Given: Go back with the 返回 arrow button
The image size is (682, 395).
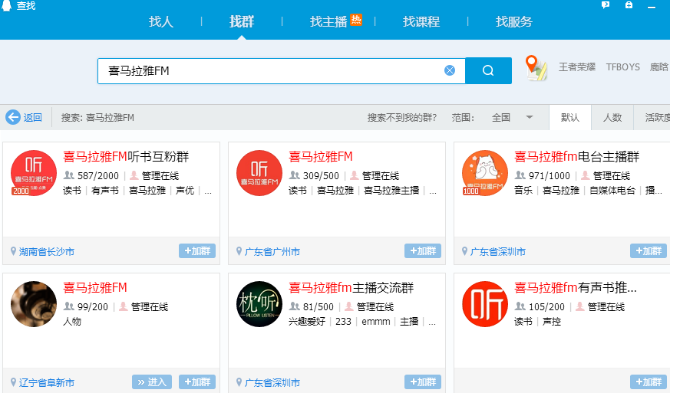Looking at the screenshot, I should click(x=24, y=117).
